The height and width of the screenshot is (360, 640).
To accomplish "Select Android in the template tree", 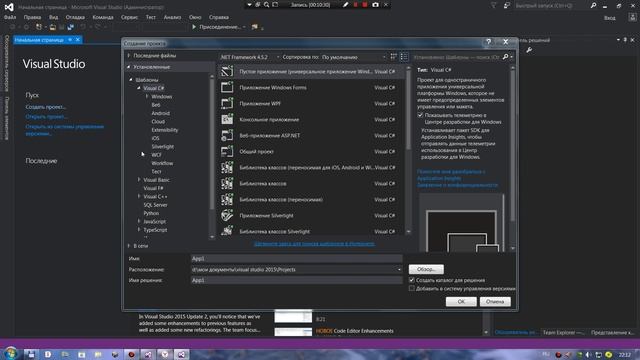I will click(160, 113).
